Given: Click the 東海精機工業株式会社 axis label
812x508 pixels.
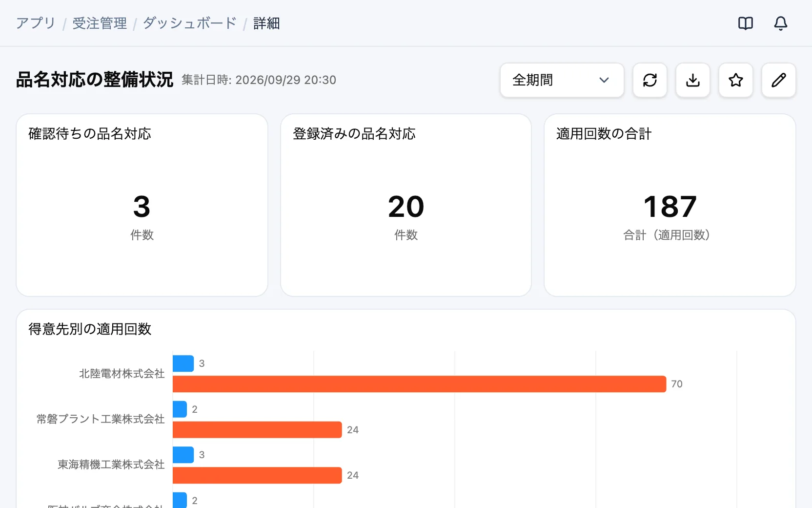Looking at the screenshot, I should point(111,465).
